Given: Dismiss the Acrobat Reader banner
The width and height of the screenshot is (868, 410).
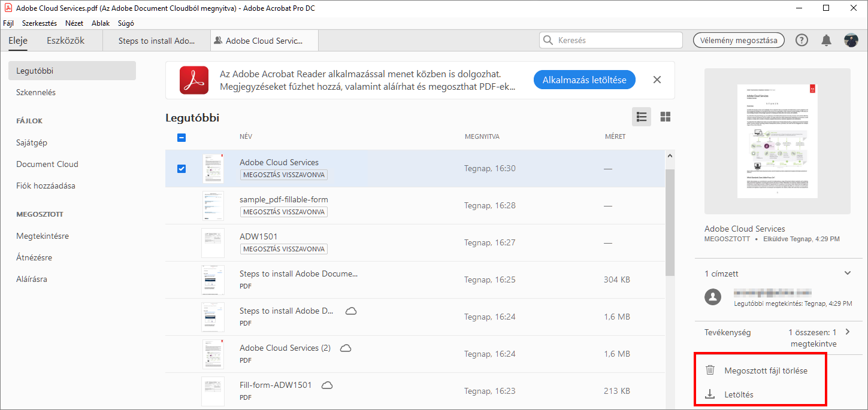Looking at the screenshot, I should tap(657, 80).
